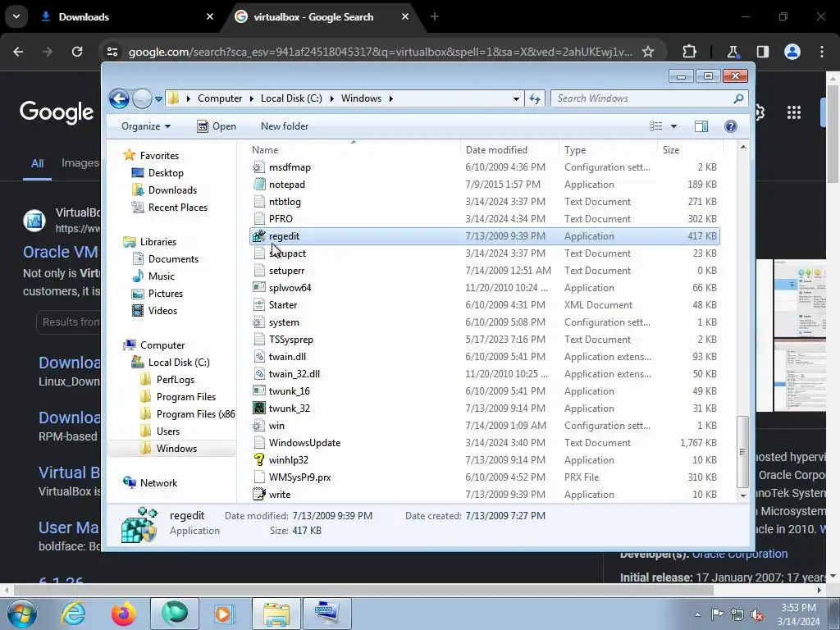Create a New folder
This screenshot has height=630, width=840.
(x=285, y=126)
